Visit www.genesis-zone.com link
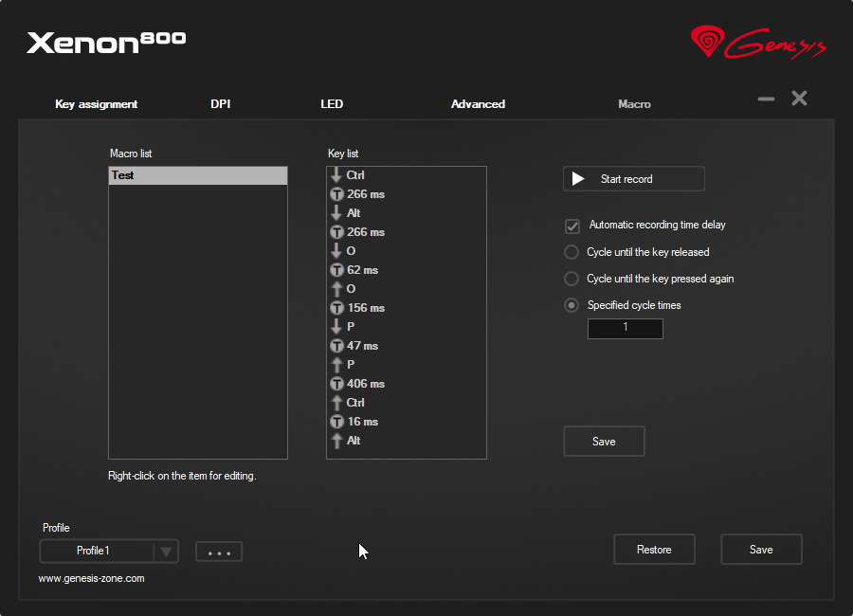The image size is (853, 616). pos(91,578)
